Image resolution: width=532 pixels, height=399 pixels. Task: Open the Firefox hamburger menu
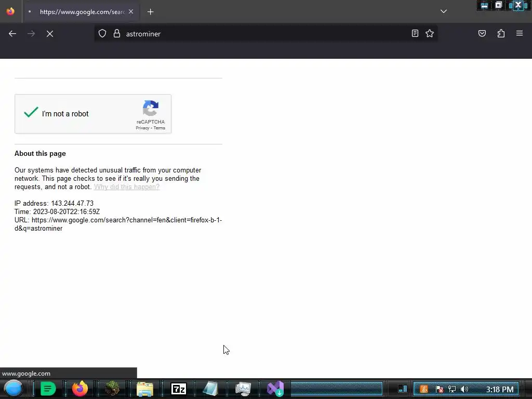click(x=520, y=33)
